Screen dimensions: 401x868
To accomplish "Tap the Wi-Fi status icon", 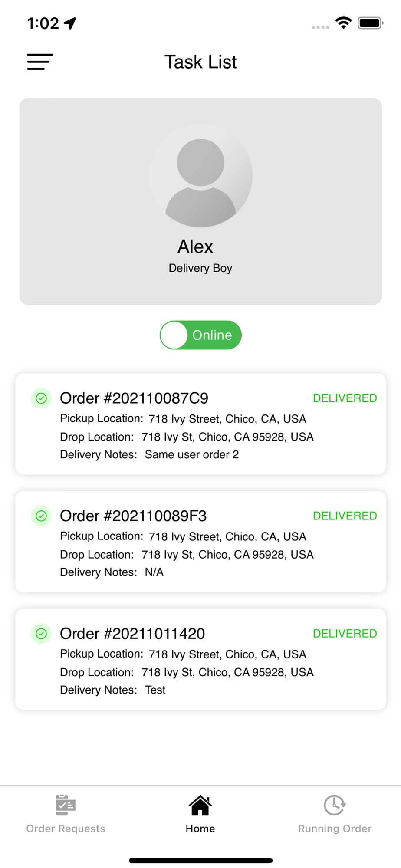I will 343,23.
